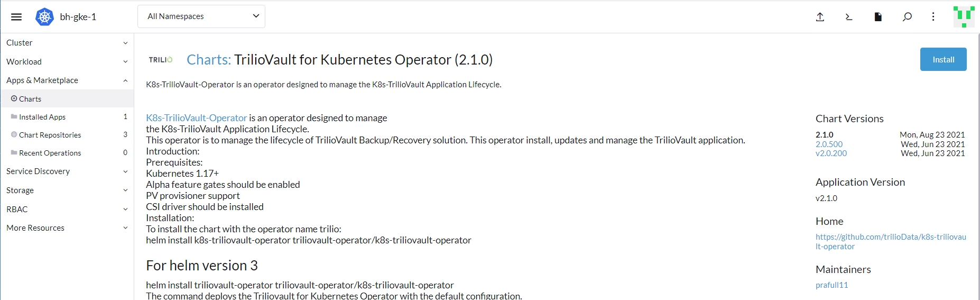Expand the Workload sidebar section
The height and width of the screenshot is (300, 980).
click(x=67, y=62)
